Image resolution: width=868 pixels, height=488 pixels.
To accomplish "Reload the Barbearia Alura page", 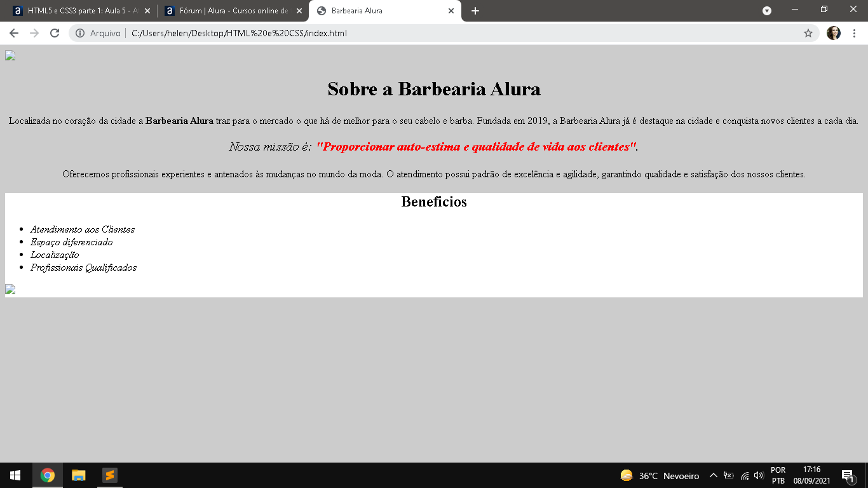I will (x=55, y=33).
